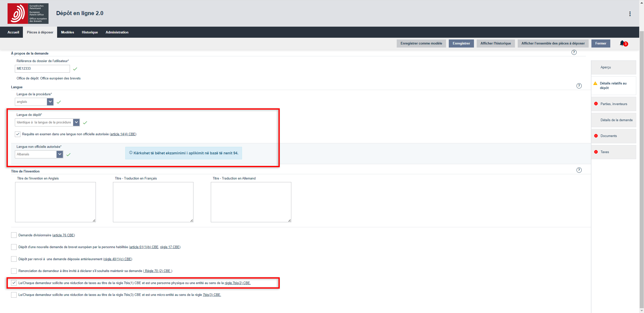Enable micro-entité fee reduction checkbox
This screenshot has height=313, width=644.
pyautogui.click(x=14, y=295)
